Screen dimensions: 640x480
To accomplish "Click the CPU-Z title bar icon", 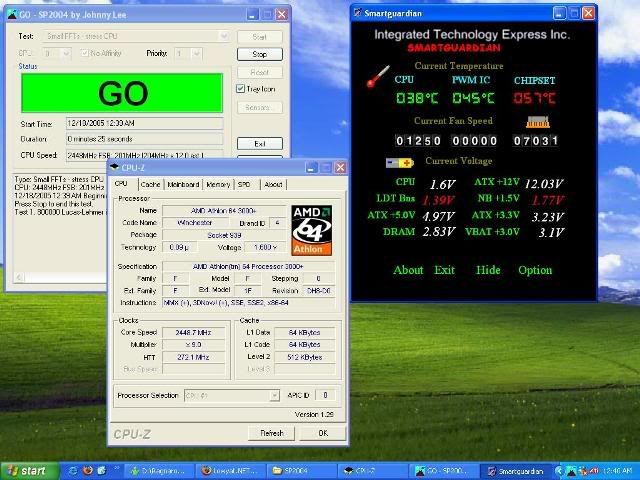I will point(115,167).
